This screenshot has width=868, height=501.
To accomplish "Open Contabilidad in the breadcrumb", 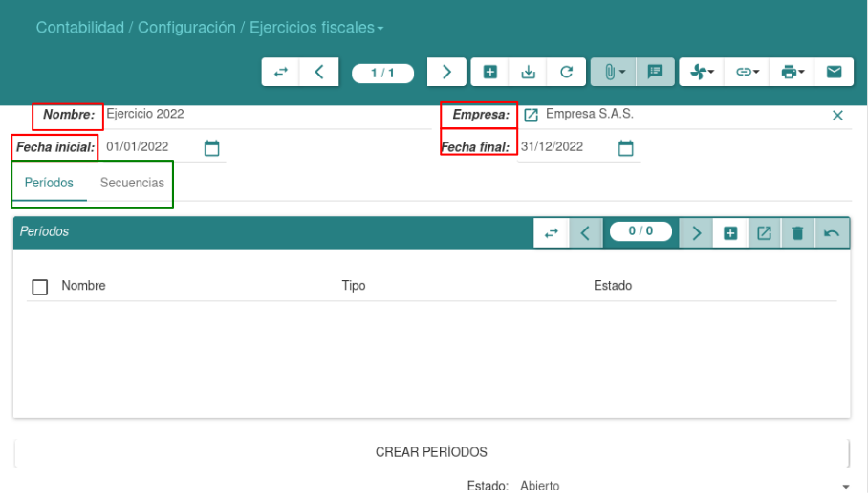I will (x=79, y=28).
